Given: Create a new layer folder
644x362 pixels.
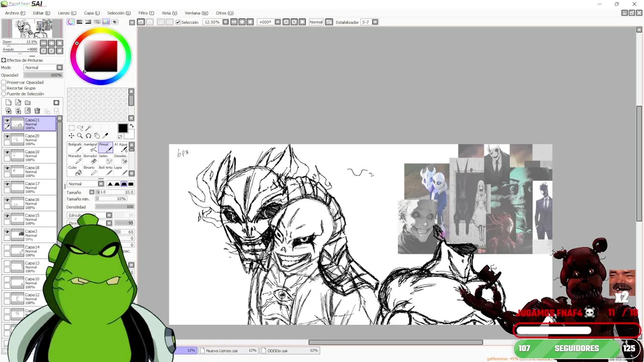Looking at the screenshot, I should [x=28, y=103].
